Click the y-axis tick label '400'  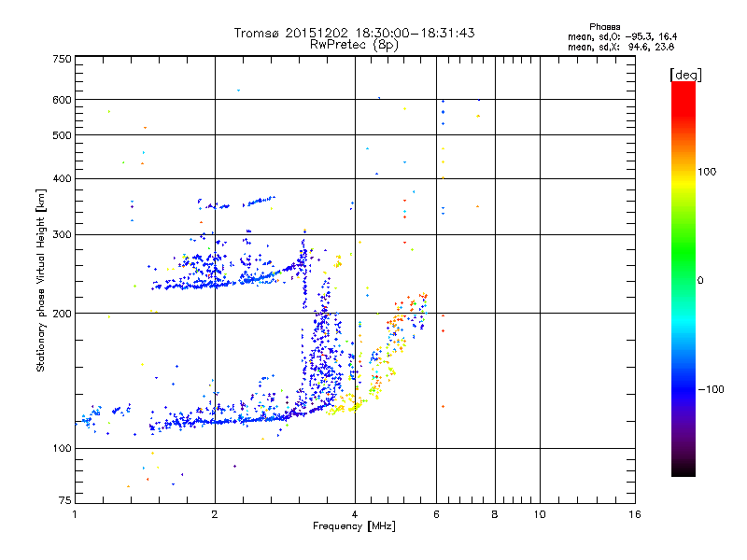(62, 178)
